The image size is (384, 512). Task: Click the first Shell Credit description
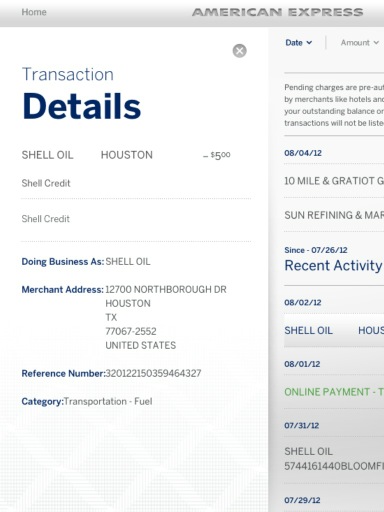pyautogui.click(x=46, y=183)
